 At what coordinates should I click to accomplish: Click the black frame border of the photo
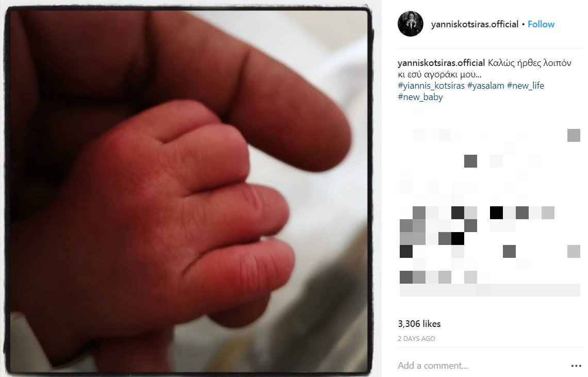(188, 8)
